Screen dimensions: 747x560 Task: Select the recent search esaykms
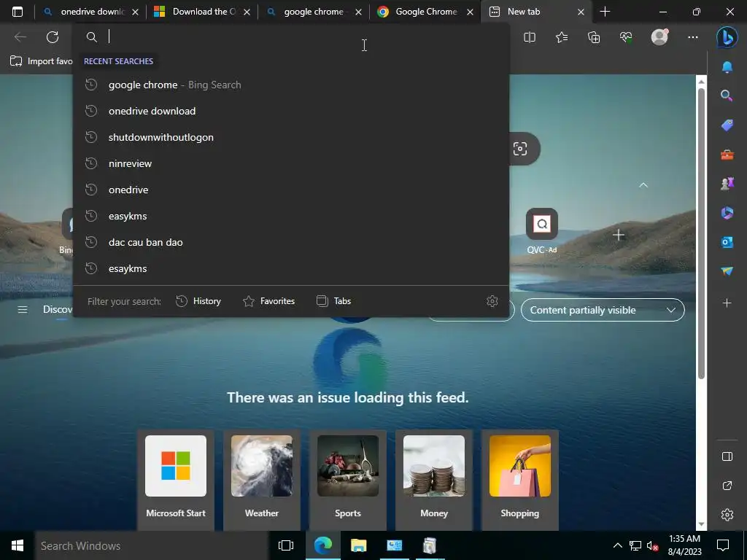(291, 268)
